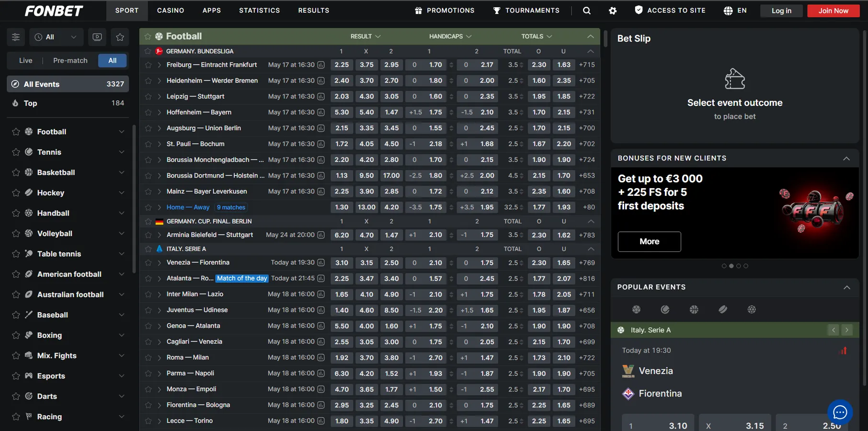This screenshot has width=868, height=431.
Task: Click the events list vertical scrollbar
Action: tap(605, 38)
